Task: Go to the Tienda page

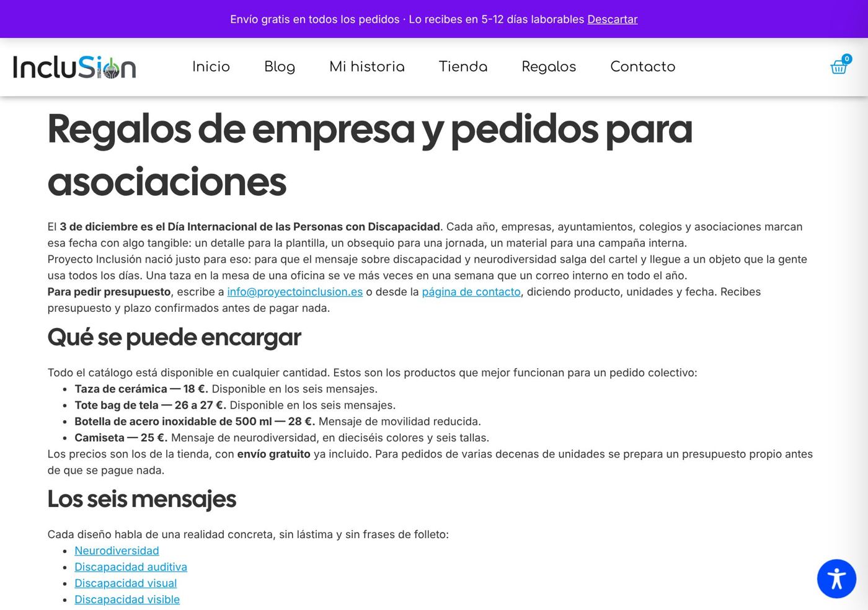Action: click(463, 67)
